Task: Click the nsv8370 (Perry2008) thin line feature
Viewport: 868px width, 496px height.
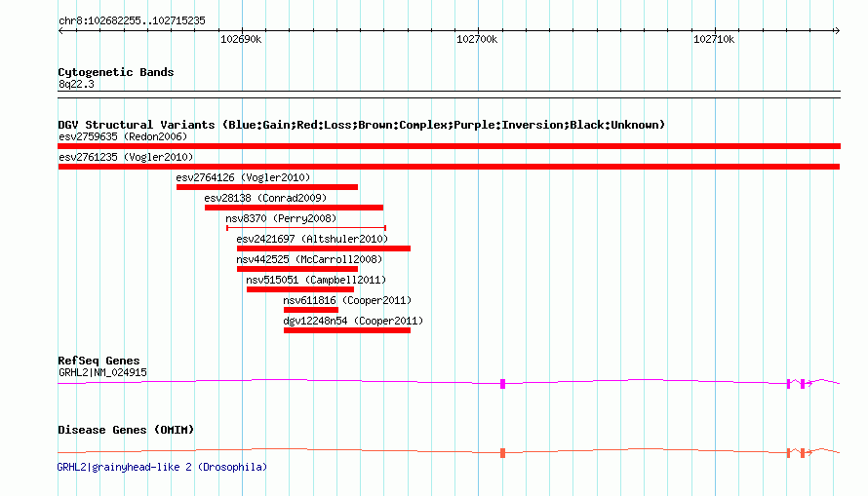Action: 306,228
